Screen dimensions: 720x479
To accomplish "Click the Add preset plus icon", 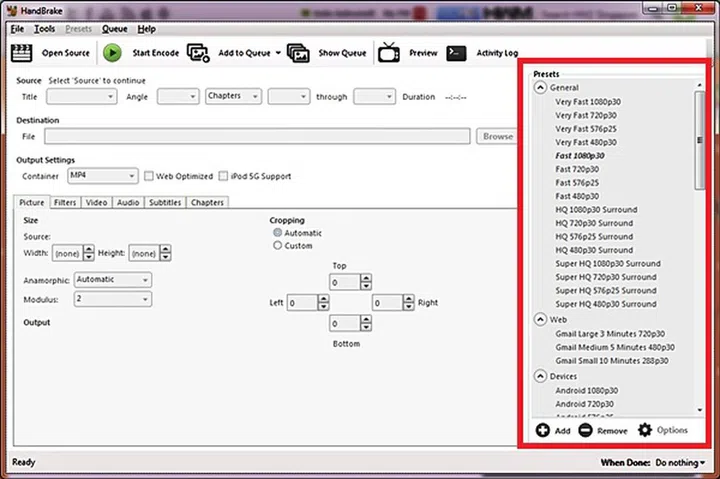I will tap(542, 430).
